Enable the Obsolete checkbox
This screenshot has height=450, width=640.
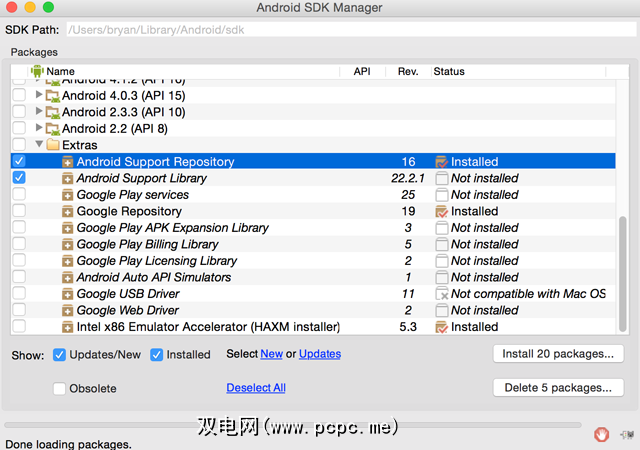point(60,388)
